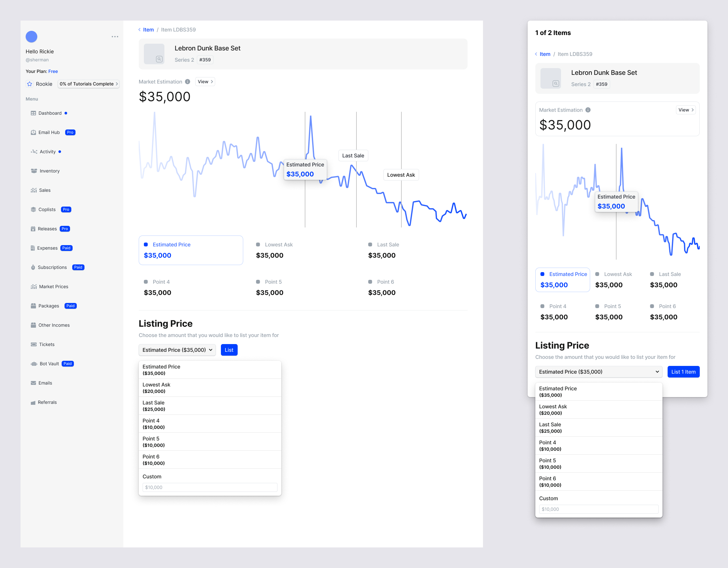This screenshot has height=568, width=728.
Task: Click the Inventory box icon
Action: (34, 171)
